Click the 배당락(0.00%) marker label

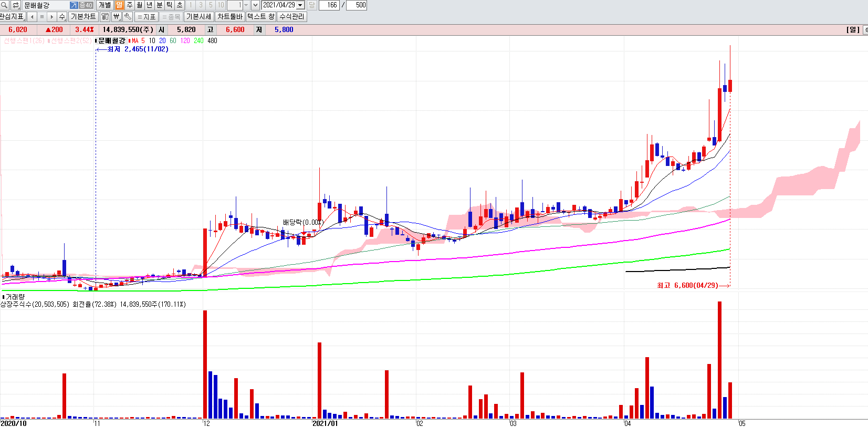(302, 223)
